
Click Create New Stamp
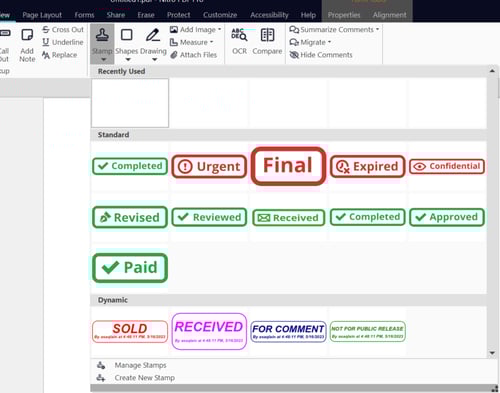point(145,378)
